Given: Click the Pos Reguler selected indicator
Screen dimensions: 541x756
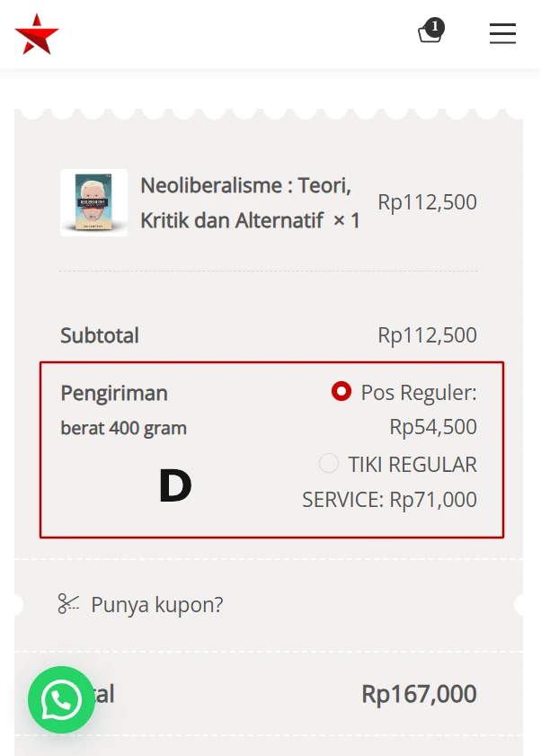Looking at the screenshot, I should [341, 390].
